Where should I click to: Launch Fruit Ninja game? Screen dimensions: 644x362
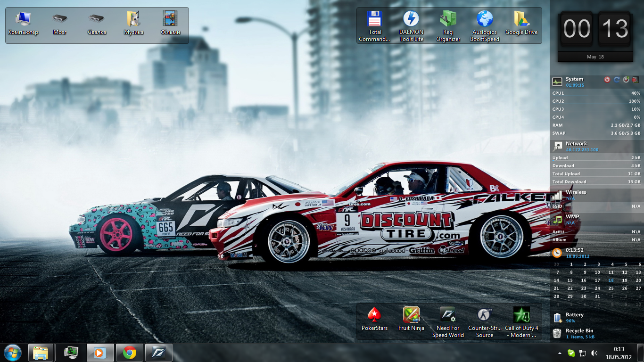coord(411,319)
